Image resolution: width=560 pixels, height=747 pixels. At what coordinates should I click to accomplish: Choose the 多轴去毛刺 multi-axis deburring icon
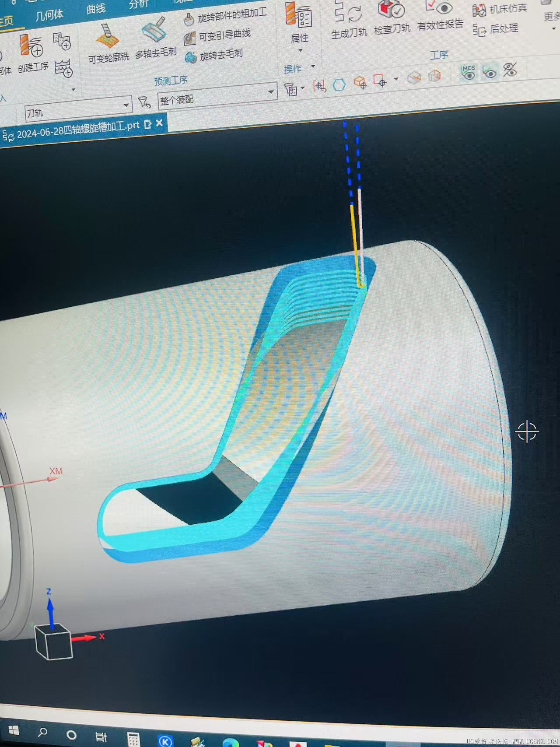154,31
